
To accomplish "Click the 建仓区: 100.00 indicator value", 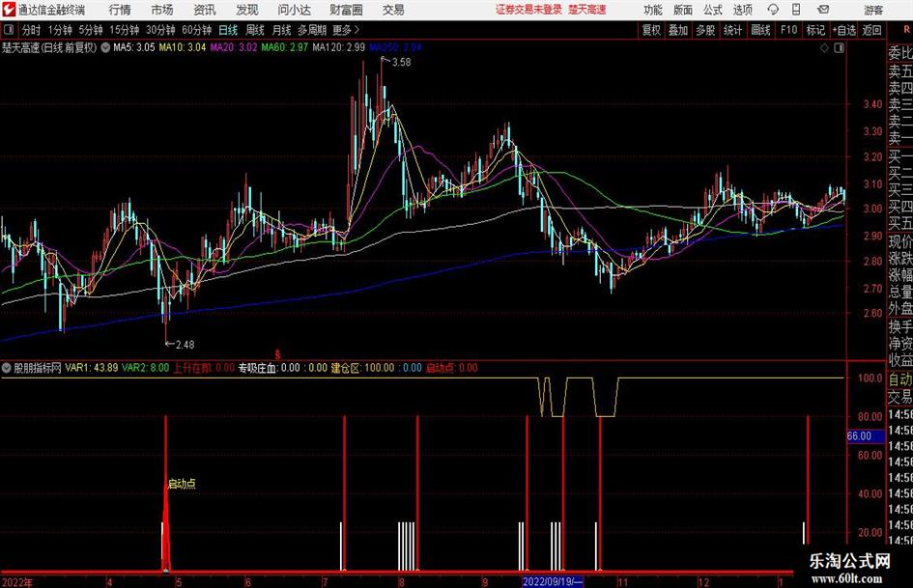I will click(362, 368).
